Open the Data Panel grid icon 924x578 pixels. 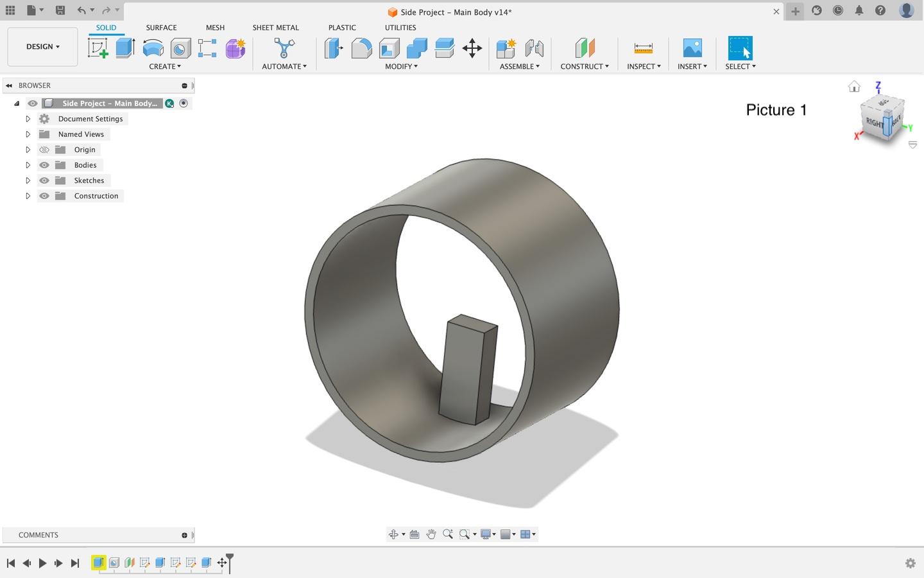[x=10, y=10]
